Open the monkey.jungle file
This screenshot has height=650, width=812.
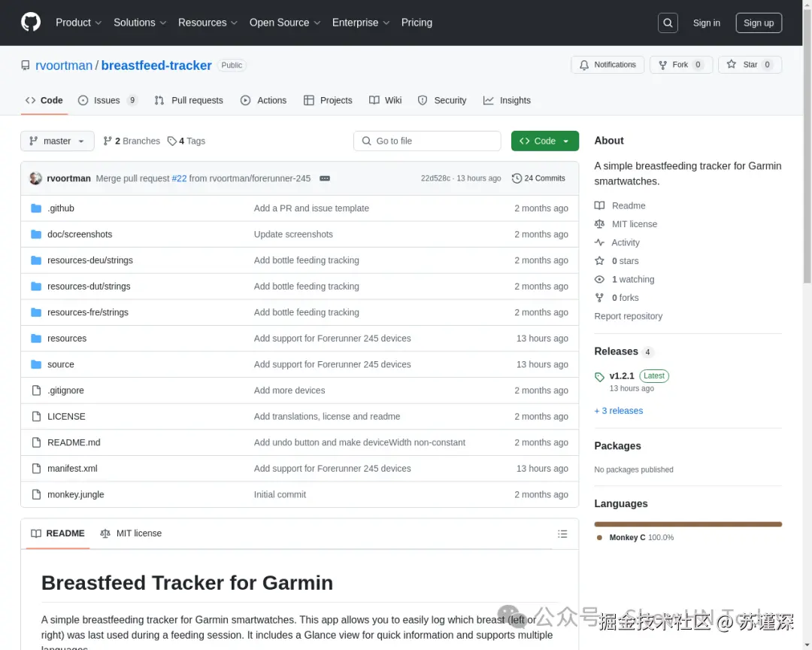[x=76, y=494]
